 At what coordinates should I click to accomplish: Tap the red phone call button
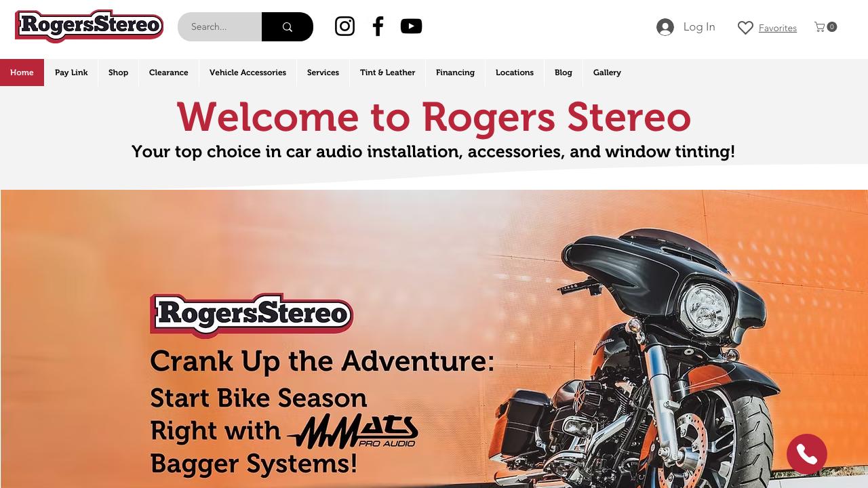[807, 454]
